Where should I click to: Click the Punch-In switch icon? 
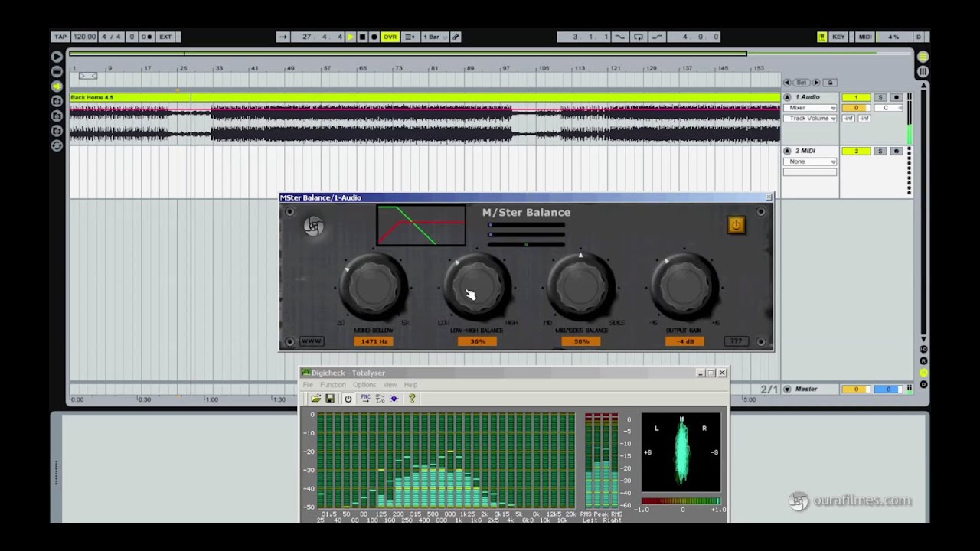620,37
